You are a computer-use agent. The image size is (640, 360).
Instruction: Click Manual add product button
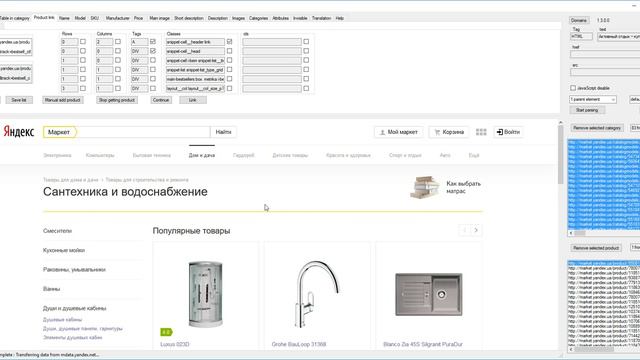pos(62,100)
